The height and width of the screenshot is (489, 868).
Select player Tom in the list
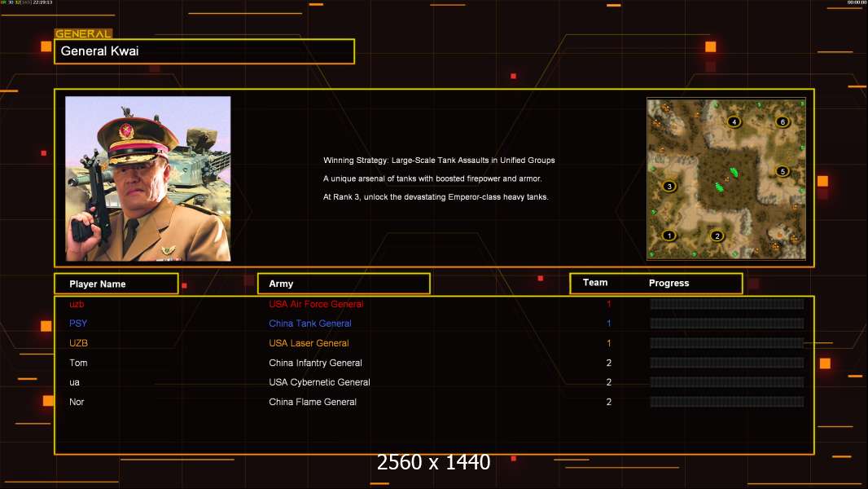tap(78, 363)
